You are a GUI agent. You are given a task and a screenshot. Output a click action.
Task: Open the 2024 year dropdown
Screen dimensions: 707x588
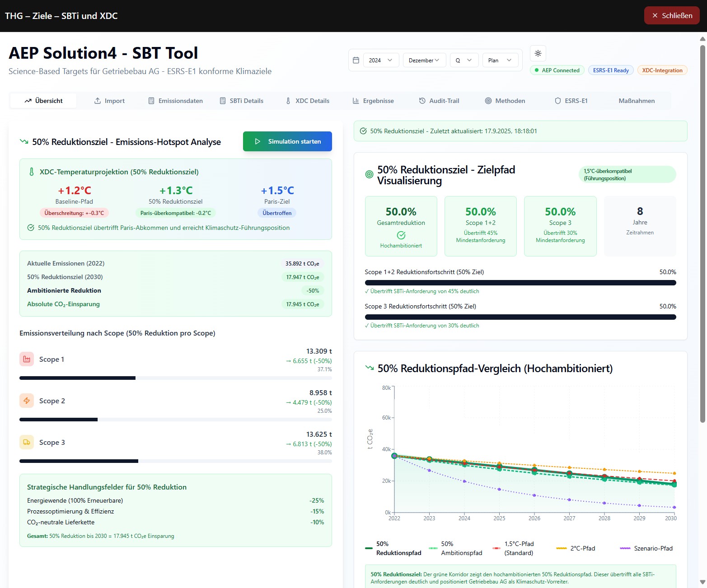(380, 60)
